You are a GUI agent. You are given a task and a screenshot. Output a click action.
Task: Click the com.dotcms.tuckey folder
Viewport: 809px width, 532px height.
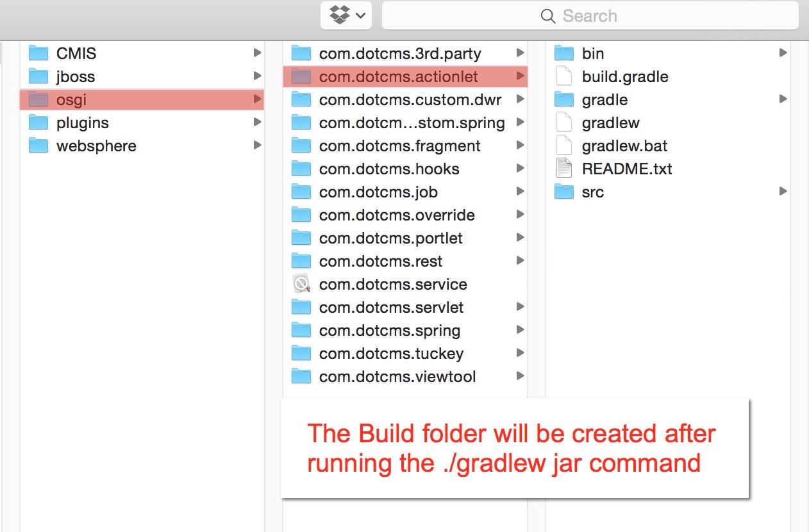(391, 354)
